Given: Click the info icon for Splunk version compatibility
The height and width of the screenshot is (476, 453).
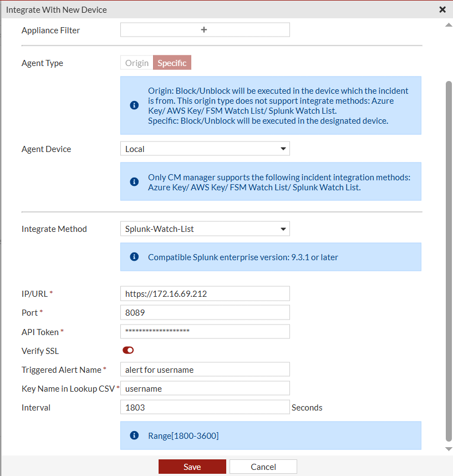Looking at the screenshot, I should [x=134, y=256].
